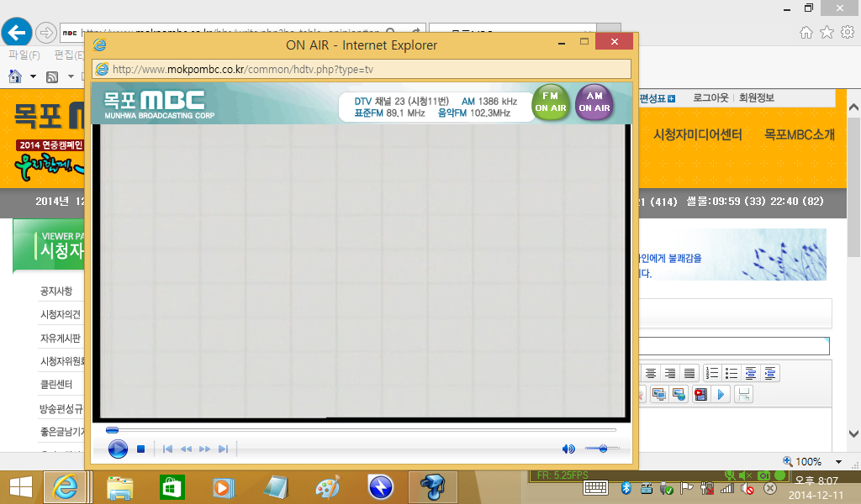Click the AM ON AIR purple button
This screenshot has width=861, height=504.
(x=594, y=102)
